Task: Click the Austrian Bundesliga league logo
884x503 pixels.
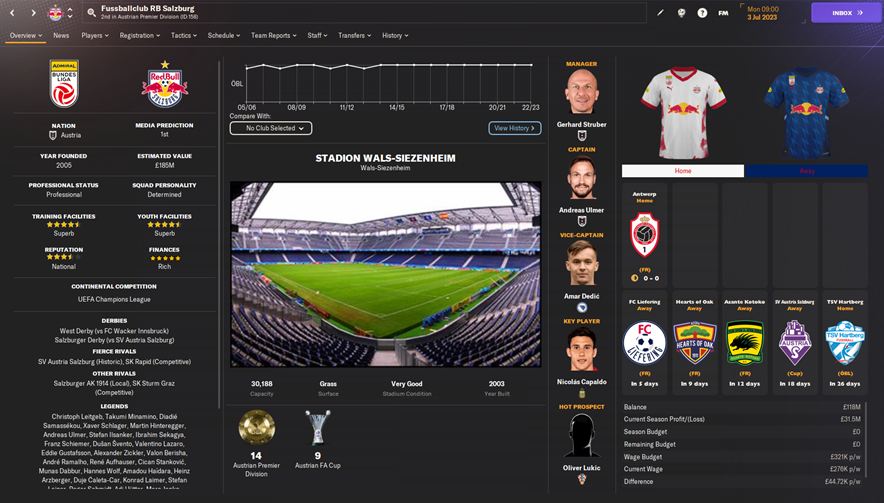Action: click(x=64, y=83)
